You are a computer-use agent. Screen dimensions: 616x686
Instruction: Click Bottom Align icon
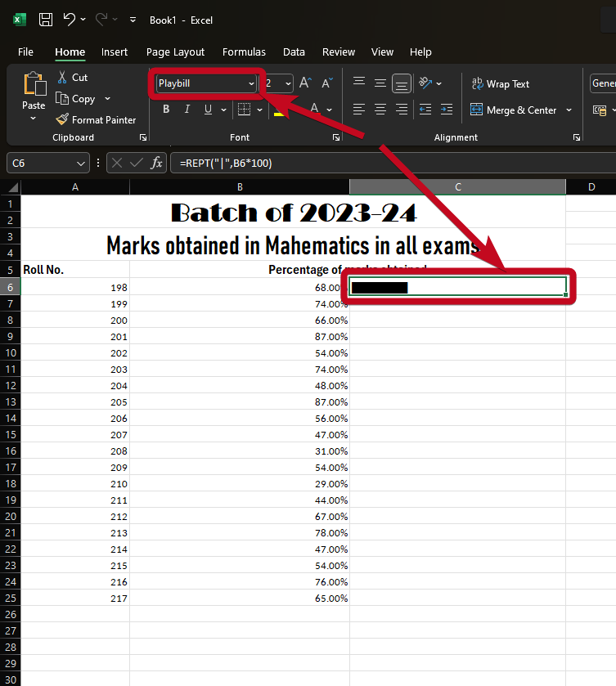(402, 83)
